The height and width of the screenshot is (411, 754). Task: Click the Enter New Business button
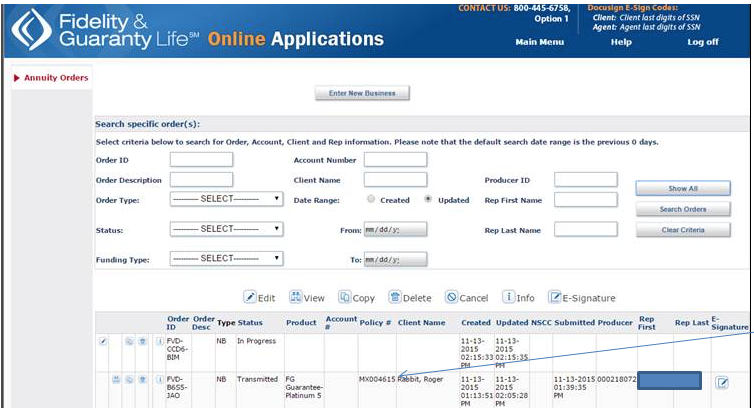(362, 93)
